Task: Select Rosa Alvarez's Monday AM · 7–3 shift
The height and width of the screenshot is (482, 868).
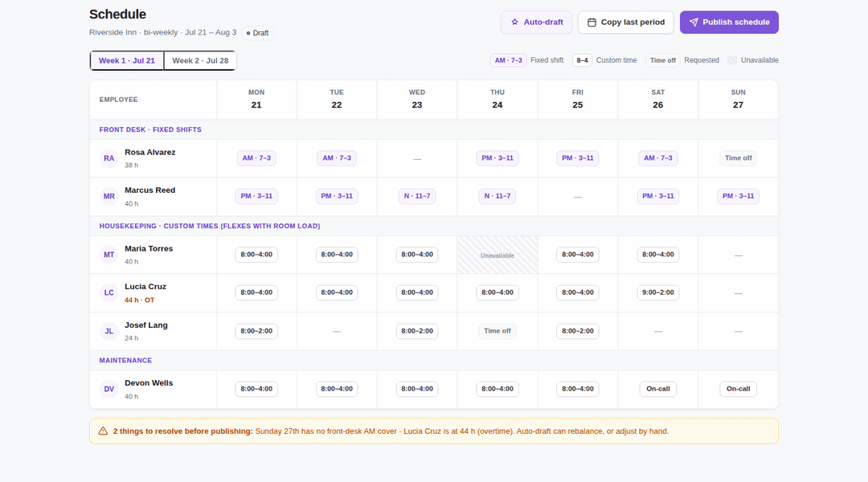Action: [x=256, y=158]
